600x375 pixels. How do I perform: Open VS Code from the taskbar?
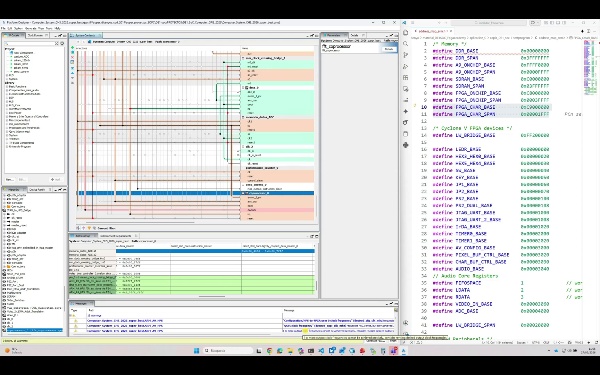coord(321,351)
